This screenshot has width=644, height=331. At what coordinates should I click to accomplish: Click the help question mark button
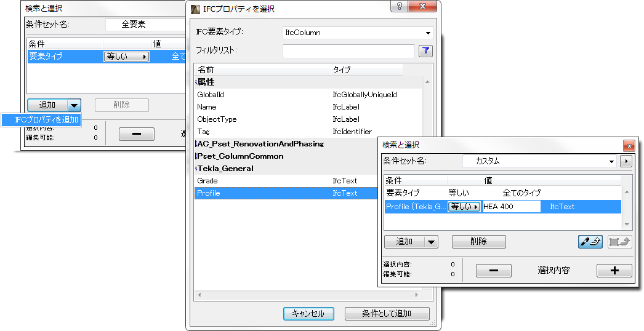click(x=400, y=6)
